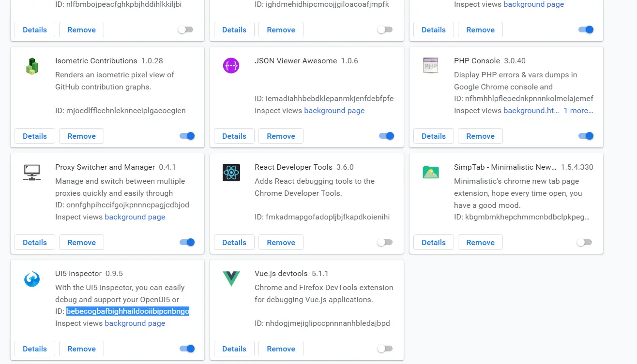637x364 pixels.
Task: Turn off the PHP Console extension
Action: 586,136
